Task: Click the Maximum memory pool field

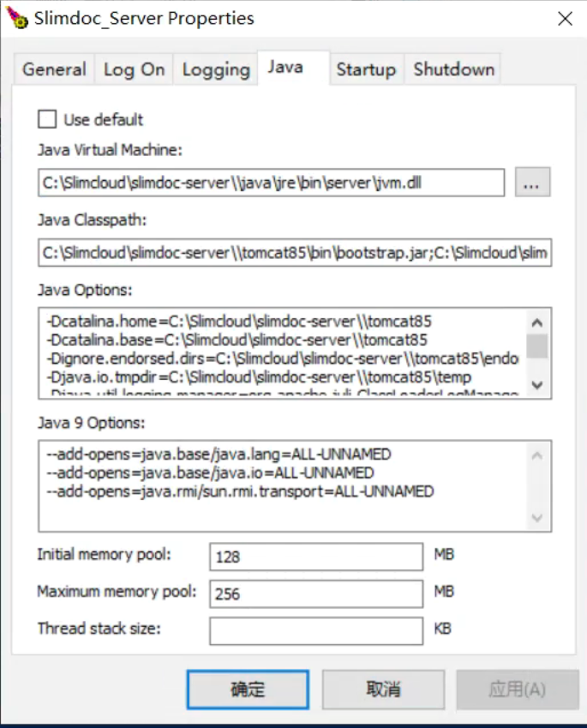Action: tap(316, 594)
